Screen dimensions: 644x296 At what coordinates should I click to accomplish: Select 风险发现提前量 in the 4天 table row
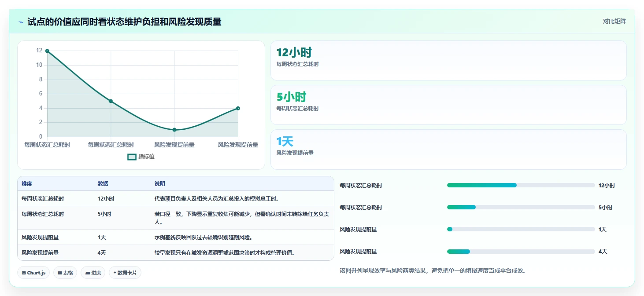[40, 253]
